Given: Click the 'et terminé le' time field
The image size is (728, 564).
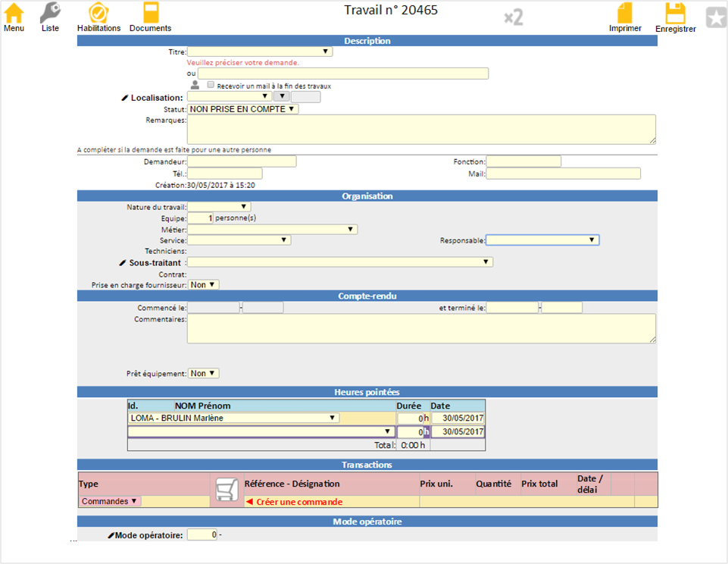Looking at the screenshot, I should (562, 308).
